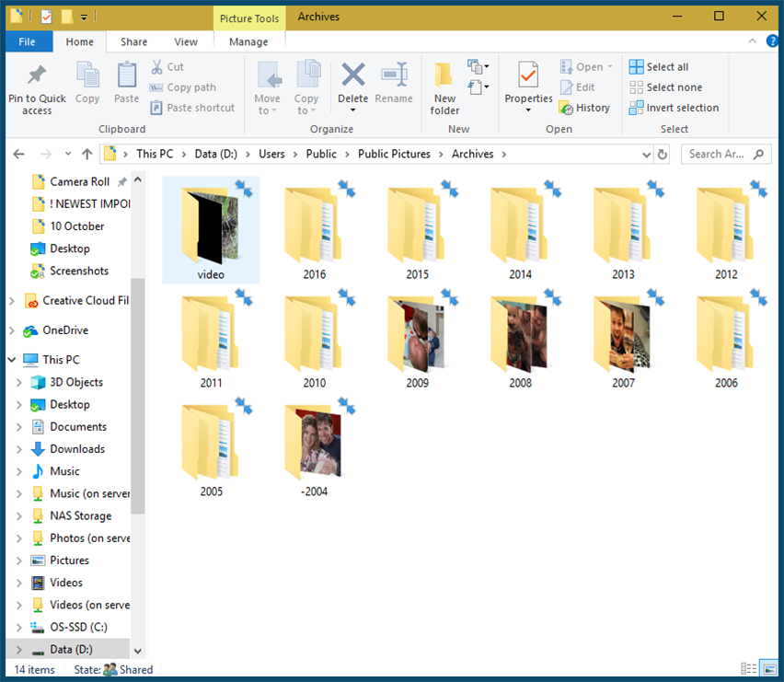This screenshot has height=682, width=784.
Task: Click Edit in the Open group
Action: 578,87
